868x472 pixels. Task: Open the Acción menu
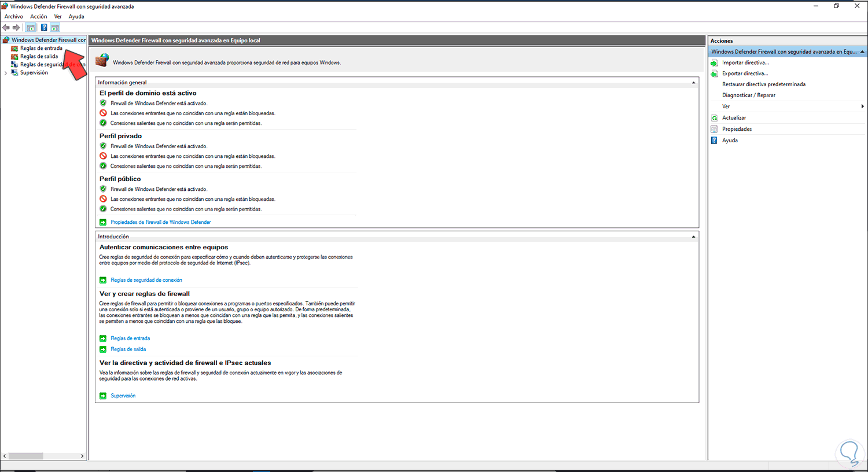click(x=39, y=17)
